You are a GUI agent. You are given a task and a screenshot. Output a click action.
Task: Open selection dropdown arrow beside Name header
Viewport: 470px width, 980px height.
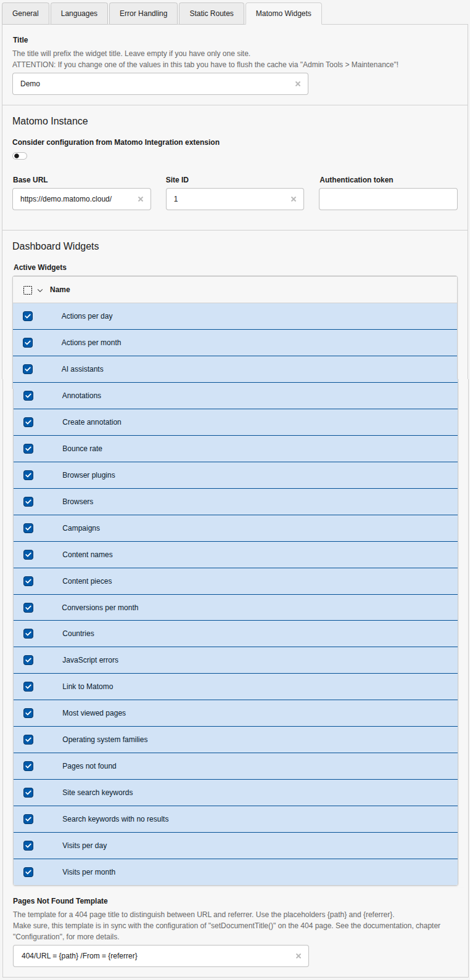click(x=40, y=290)
